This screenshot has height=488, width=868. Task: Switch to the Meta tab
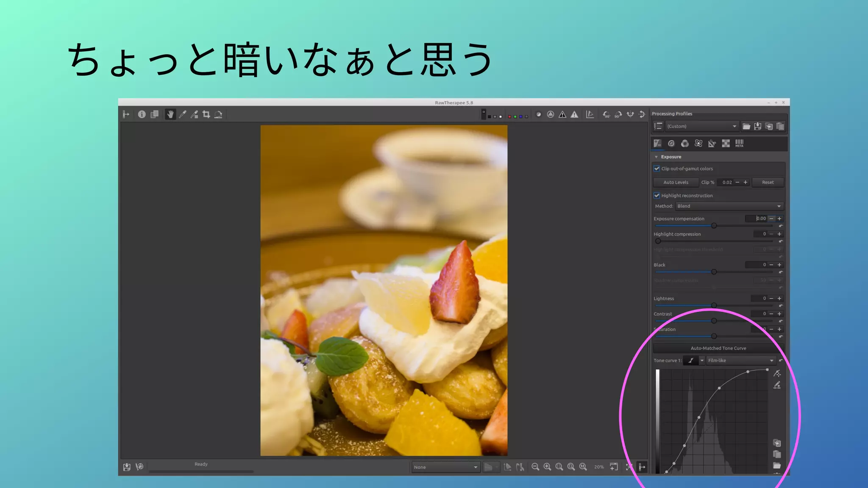739,144
